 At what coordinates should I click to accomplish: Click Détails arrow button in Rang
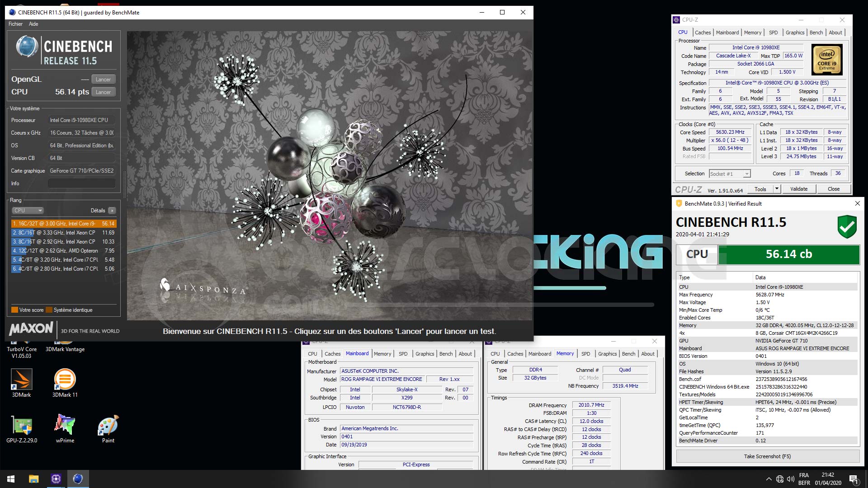112,211
